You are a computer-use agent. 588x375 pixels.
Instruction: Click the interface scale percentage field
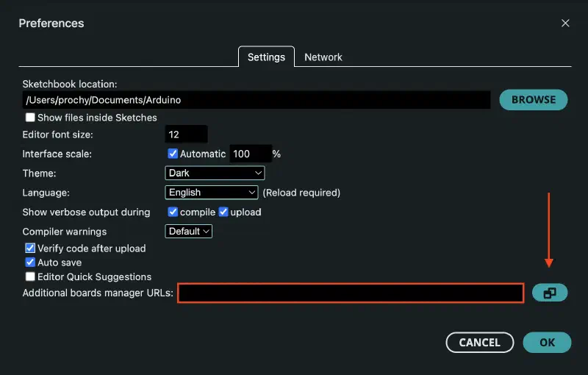(251, 154)
